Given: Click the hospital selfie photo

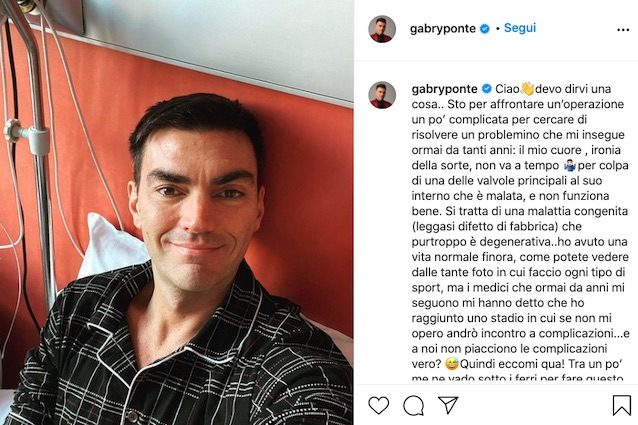Looking at the screenshot, I should click(177, 212).
